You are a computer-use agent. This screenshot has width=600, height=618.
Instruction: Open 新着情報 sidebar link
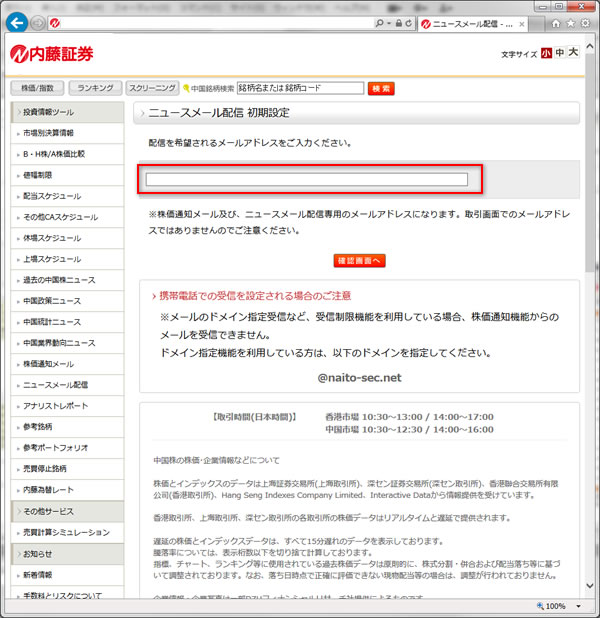[x=67, y=575]
